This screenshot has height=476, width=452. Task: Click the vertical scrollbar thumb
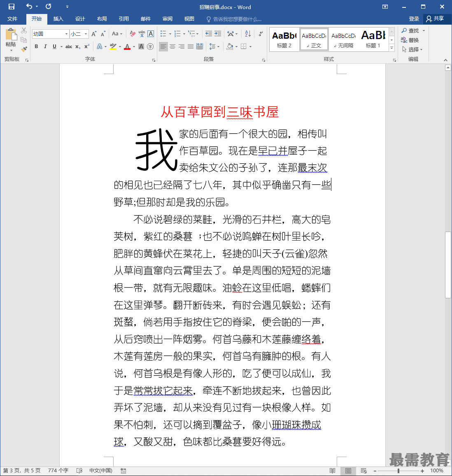pos(448,265)
